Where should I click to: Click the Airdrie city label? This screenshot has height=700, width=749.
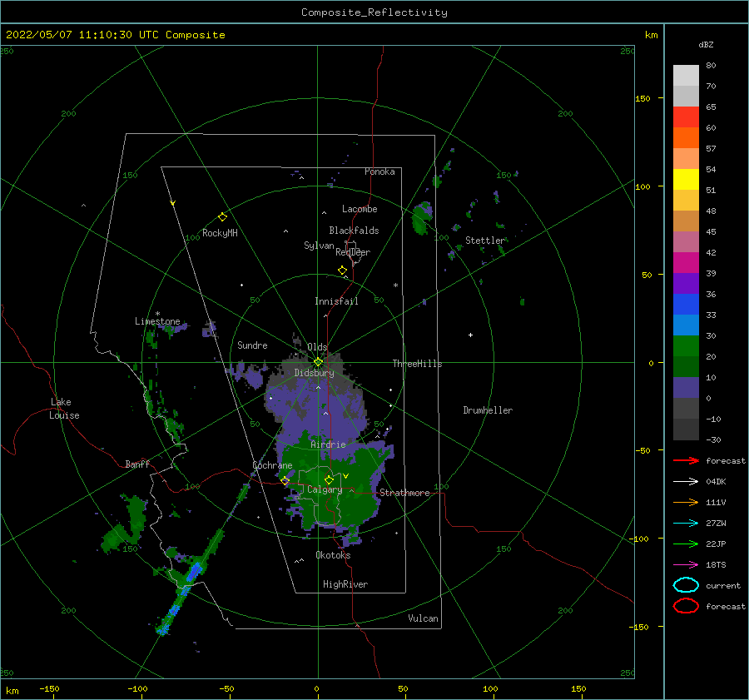tap(328, 444)
